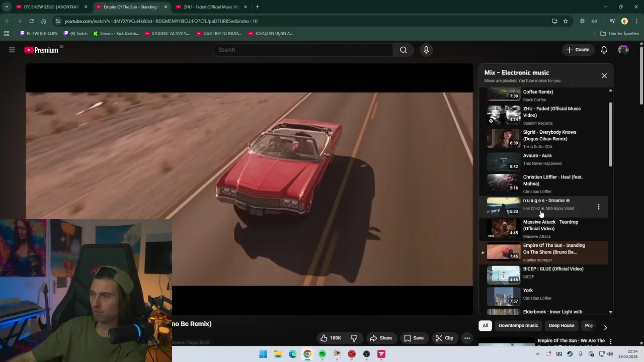The image size is (644, 362).
Task: Expand the tab search dropdown in Chrome
Action: click(7, 7)
